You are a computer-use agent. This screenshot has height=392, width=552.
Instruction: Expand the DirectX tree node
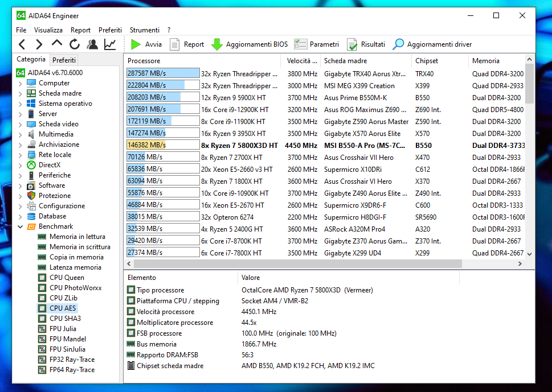(x=20, y=165)
